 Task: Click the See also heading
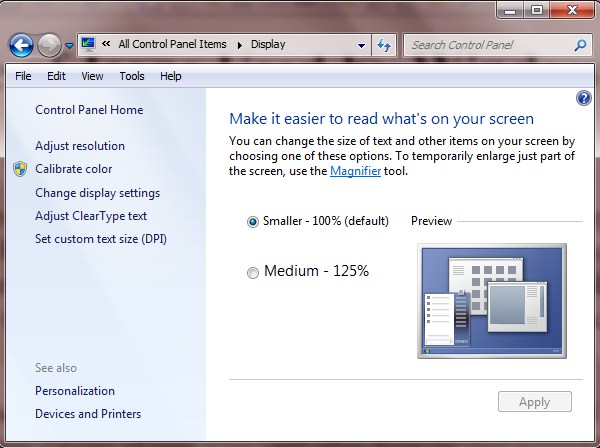point(56,368)
